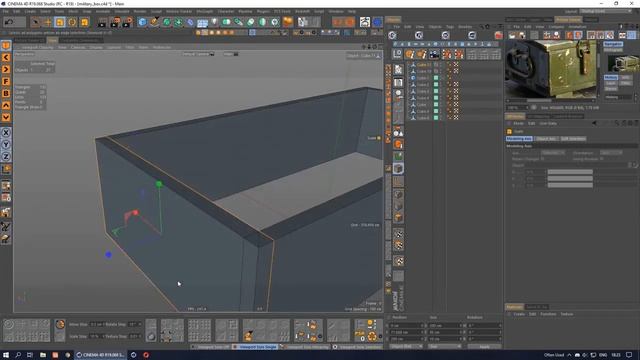Open the MoGraph menu
The height and width of the screenshot is (360, 640).
pos(204,11)
